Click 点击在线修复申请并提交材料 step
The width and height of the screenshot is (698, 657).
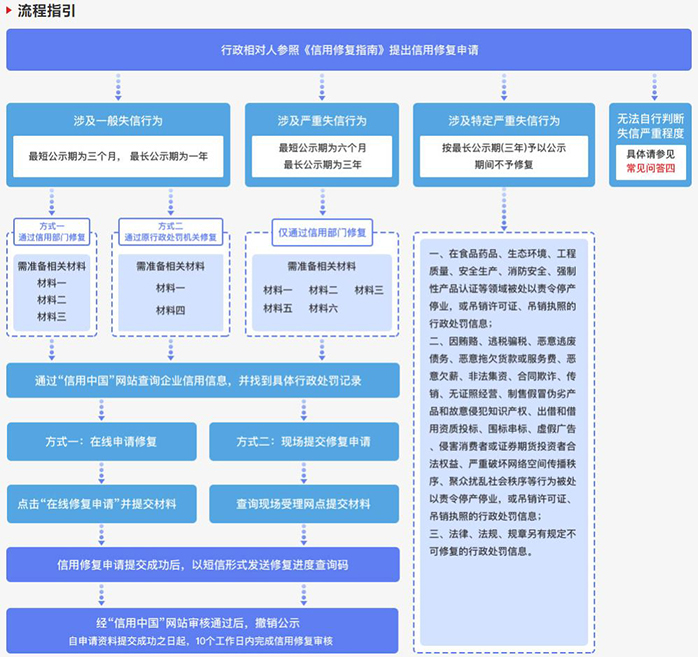tap(101, 504)
